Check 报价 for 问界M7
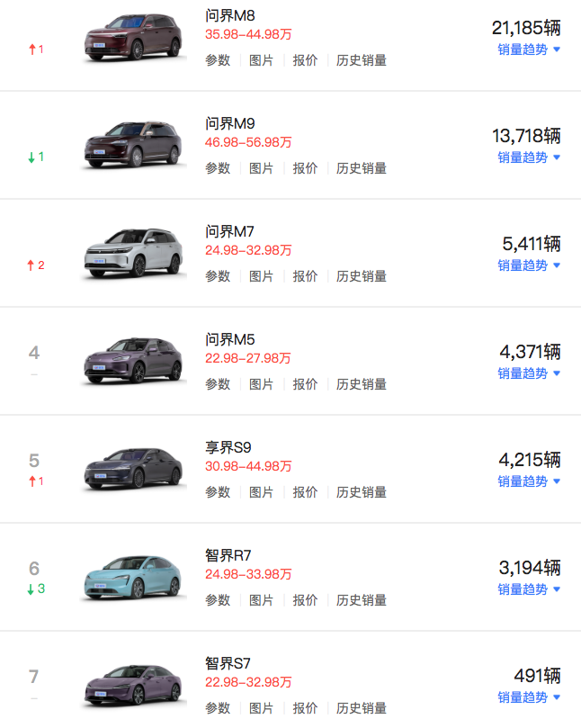 (305, 276)
